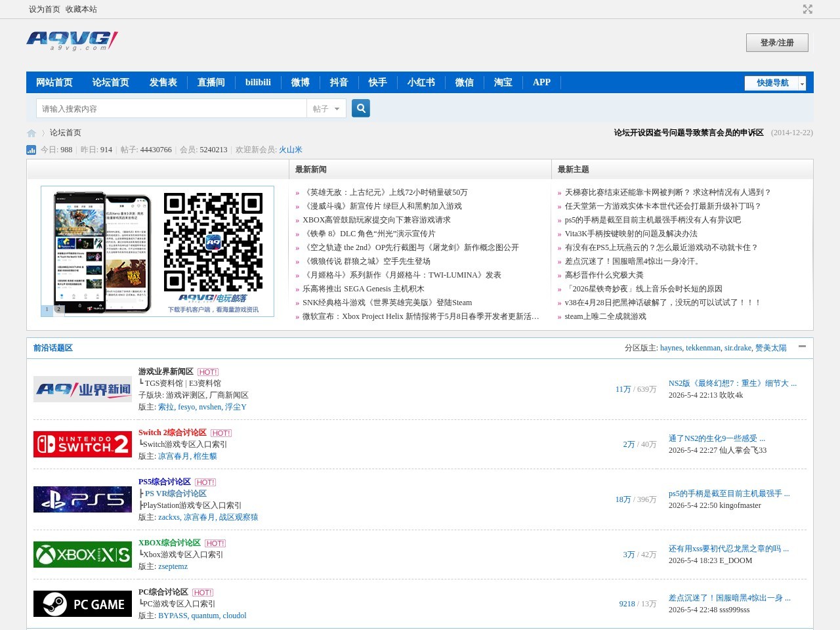Click the A9VG site logo
The image size is (840, 630).
point(72,41)
